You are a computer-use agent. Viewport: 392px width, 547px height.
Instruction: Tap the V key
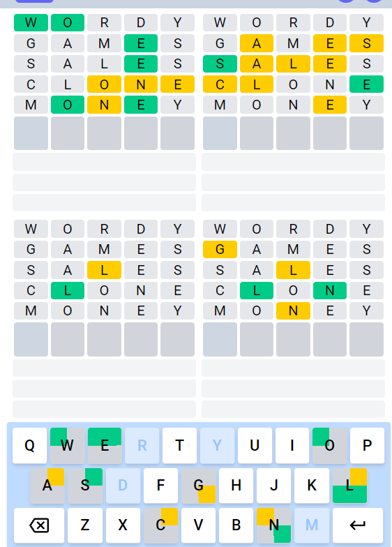point(198,525)
